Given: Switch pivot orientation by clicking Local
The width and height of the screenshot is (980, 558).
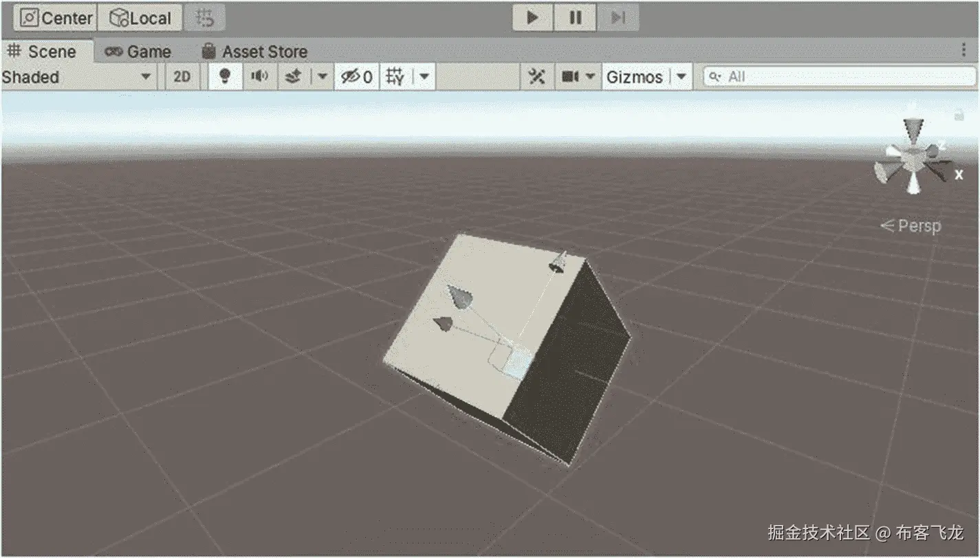Looking at the screenshot, I should 140,18.
